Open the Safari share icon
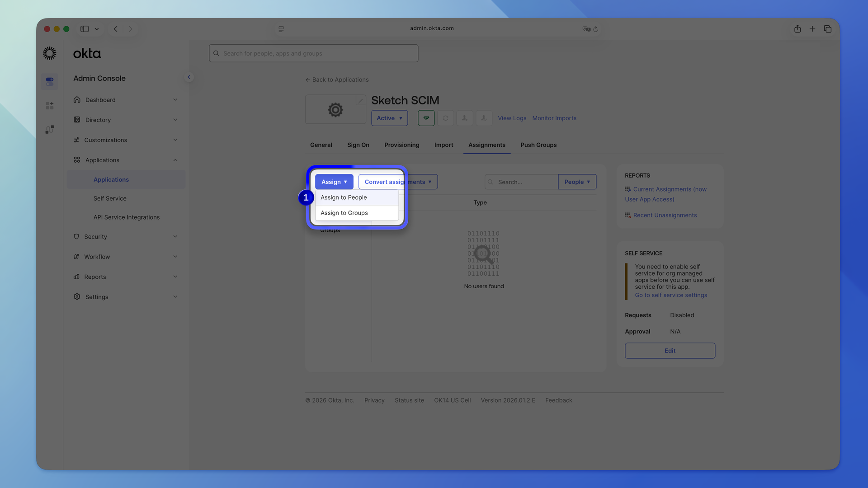Viewport: 868px width, 488px height. tap(797, 29)
